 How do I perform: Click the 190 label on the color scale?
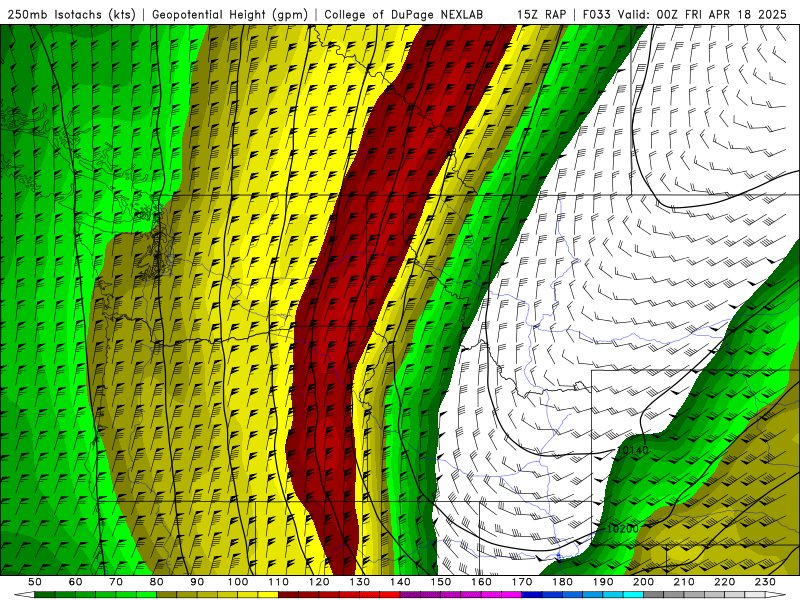(603, 582)
